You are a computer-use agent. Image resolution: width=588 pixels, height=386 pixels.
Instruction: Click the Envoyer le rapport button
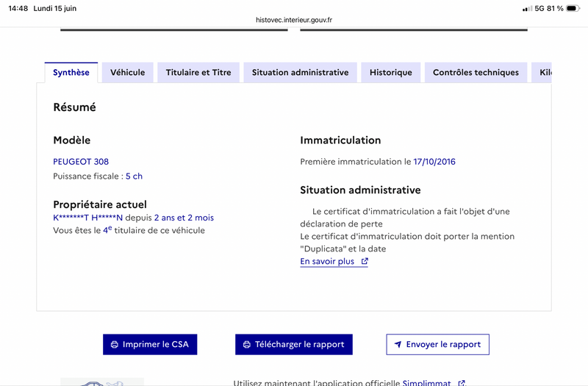(x=437, y=344)
